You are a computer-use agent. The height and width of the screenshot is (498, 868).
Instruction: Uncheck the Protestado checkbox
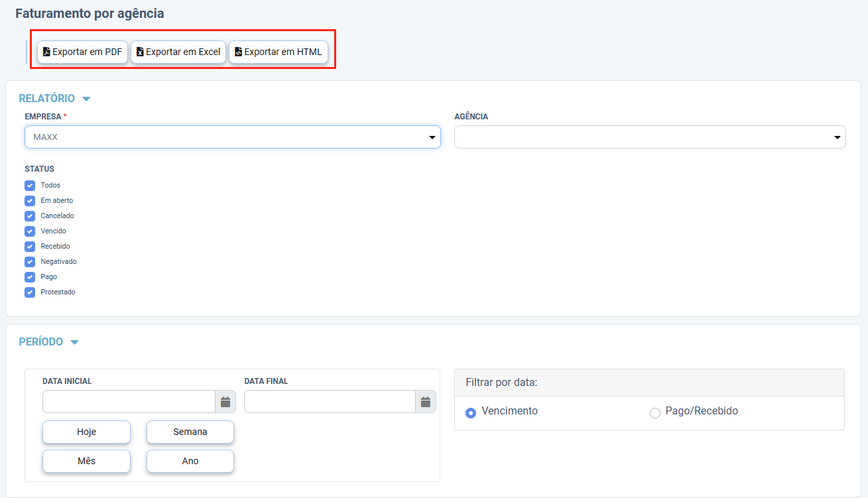pyautogui.click(x=30, y=292)
